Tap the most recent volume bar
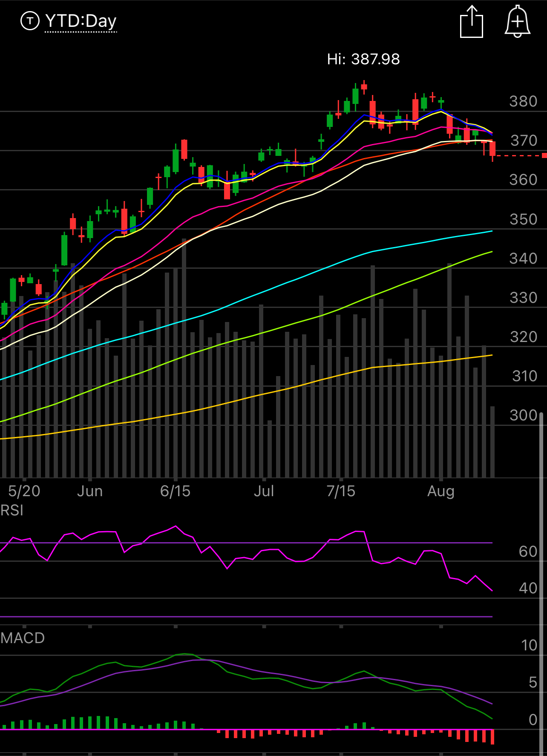This screenshot has width=547, height=756. pyautogui.click(x=492, y=442)
